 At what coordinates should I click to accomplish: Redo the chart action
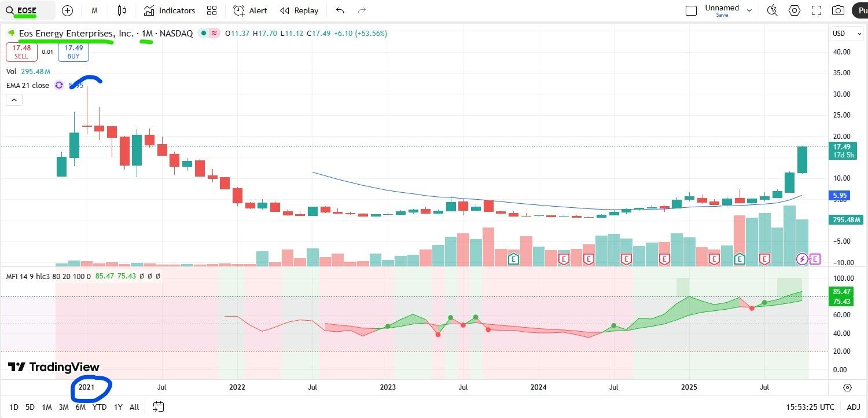tap(362, 10)
